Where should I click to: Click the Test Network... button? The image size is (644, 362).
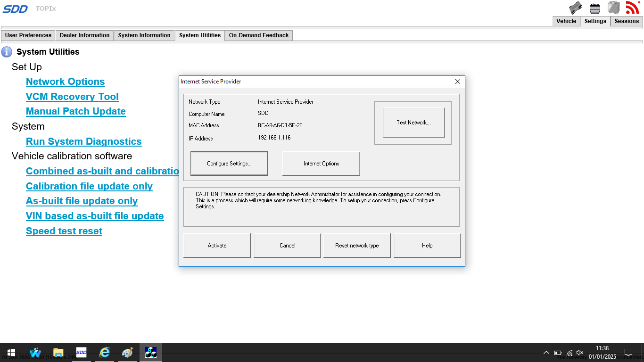413,123
